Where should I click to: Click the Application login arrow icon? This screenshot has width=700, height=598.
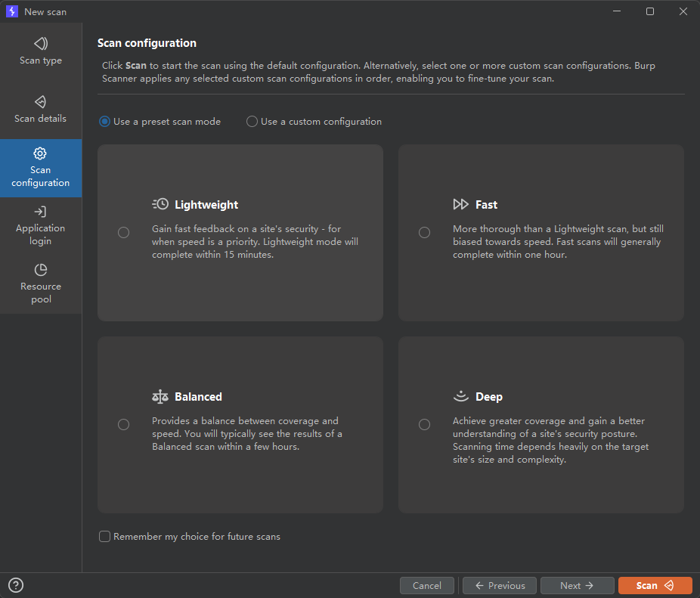[x=40, y=212]
